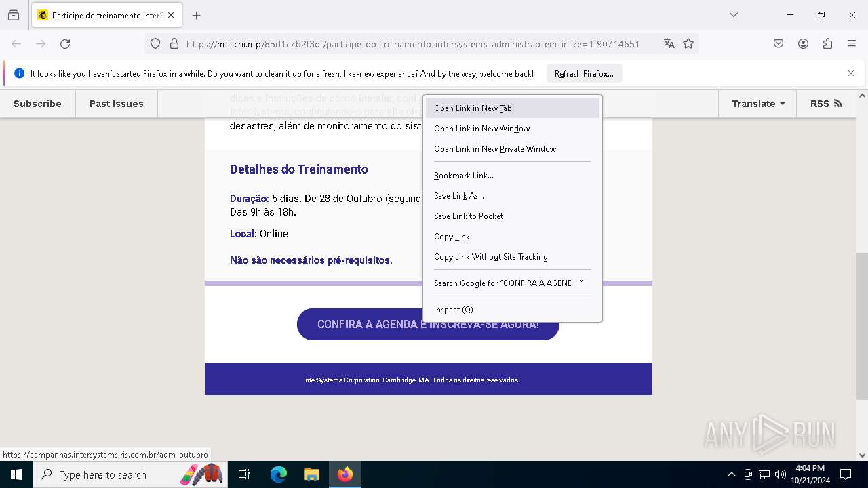
Task: Open the Firefox account icon
Action: click(803, 43)
